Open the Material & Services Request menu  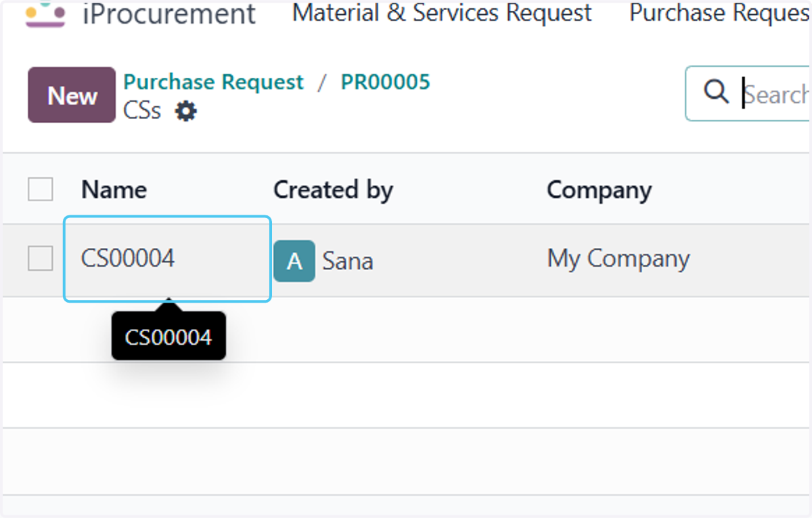[442, 13]
